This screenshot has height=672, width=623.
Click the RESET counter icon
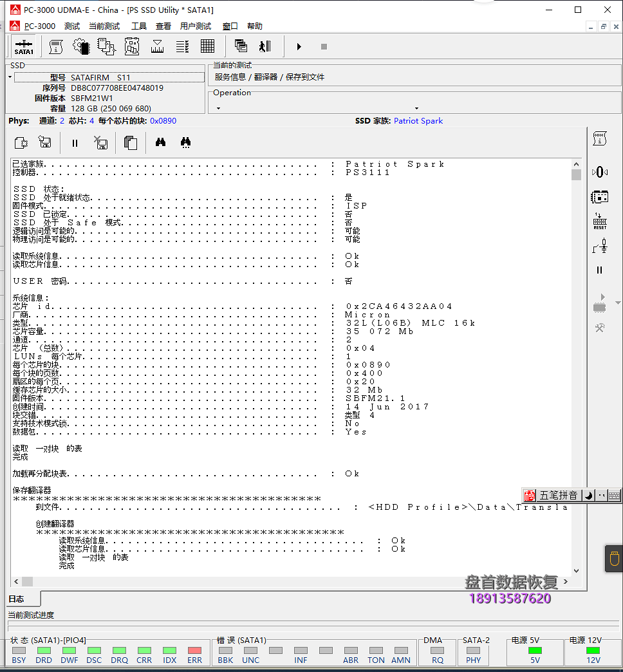click(x=600, y=221)
